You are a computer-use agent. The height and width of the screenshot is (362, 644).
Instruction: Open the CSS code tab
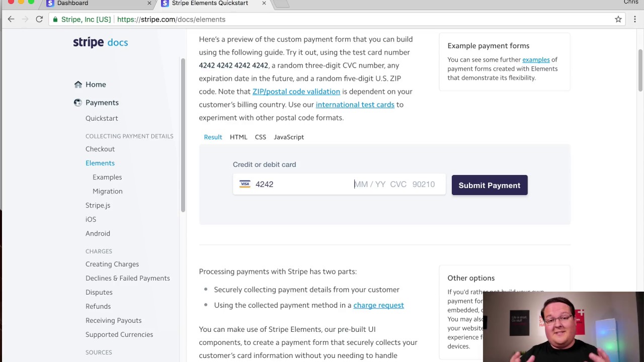coord(260,137)
